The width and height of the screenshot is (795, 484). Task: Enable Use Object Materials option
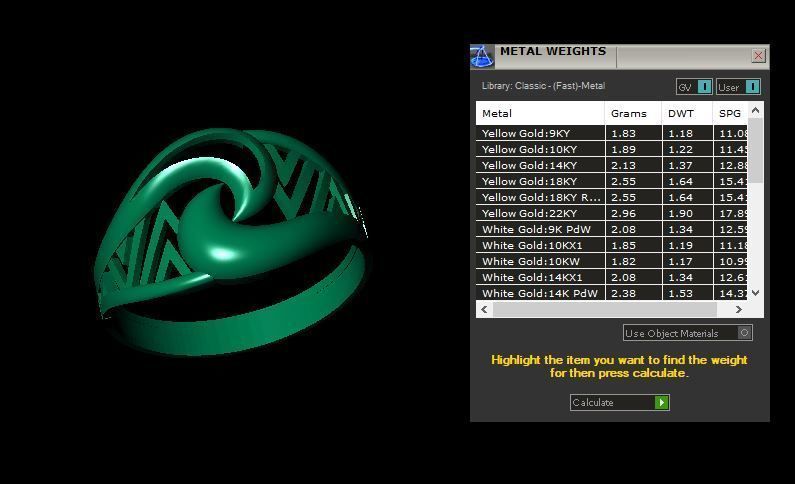pyautogui.click(x=688, y=333)
